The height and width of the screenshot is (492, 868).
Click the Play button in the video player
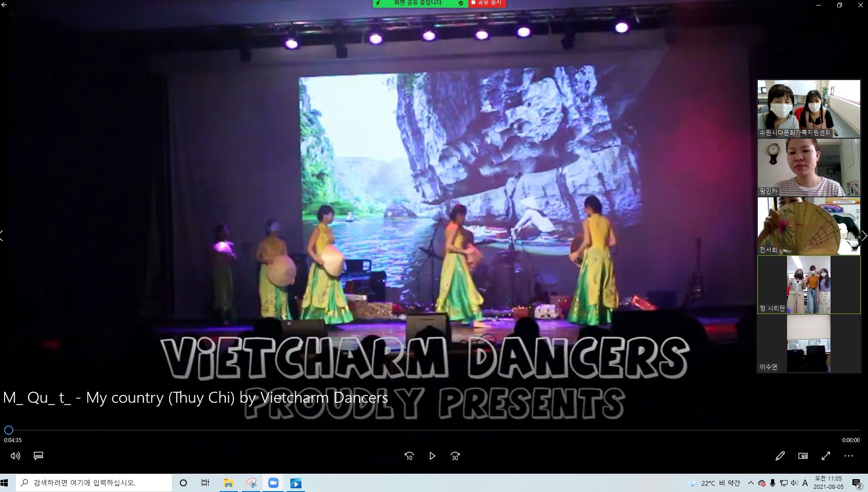[x=432, y=456]
